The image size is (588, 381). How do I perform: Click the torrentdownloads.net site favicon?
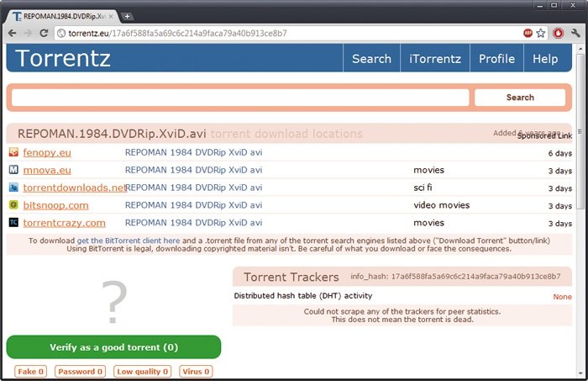click(13, 188)
